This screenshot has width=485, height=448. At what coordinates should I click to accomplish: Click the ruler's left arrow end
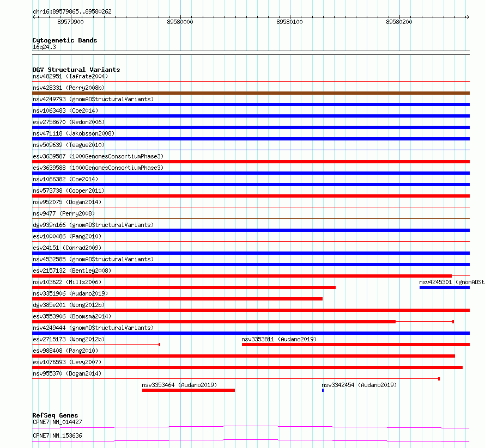tap(34, 17)
